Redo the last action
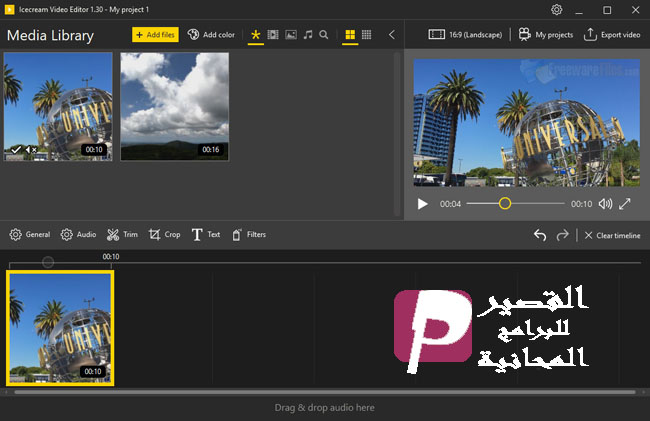This screenshot has height=421, width=650. click(x=563, y=235)
